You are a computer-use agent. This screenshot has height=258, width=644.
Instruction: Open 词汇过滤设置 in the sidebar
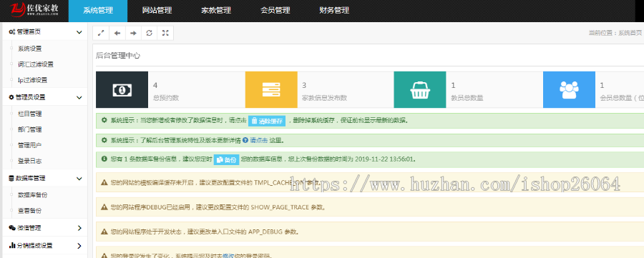click(36, 64)
